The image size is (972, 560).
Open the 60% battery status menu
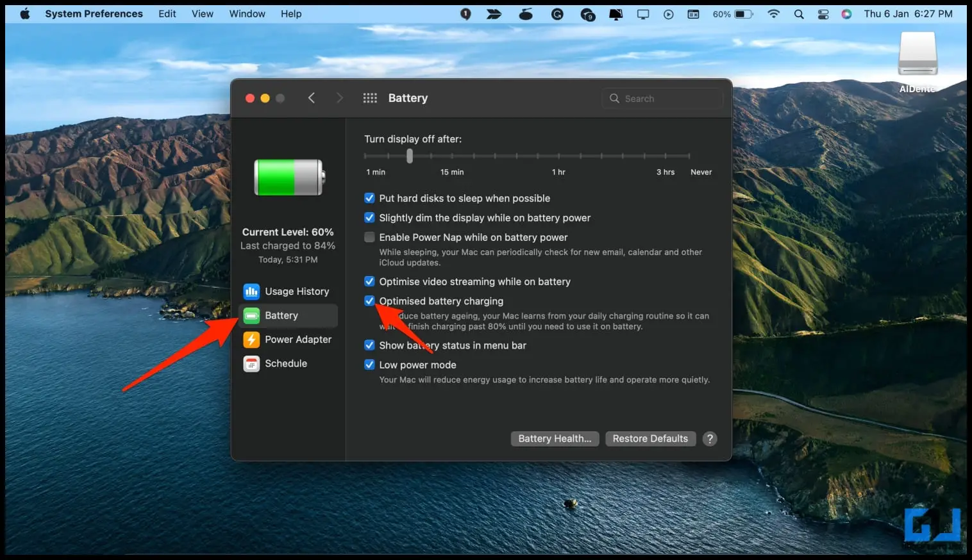[733, 14]
